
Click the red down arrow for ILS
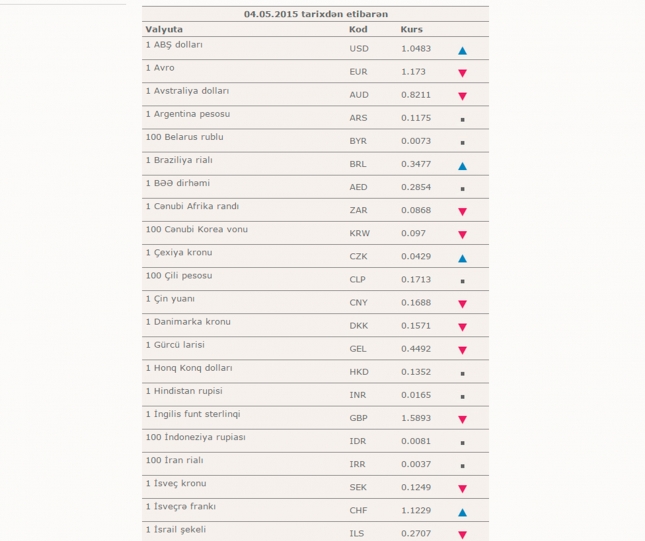tap(462, 535)
